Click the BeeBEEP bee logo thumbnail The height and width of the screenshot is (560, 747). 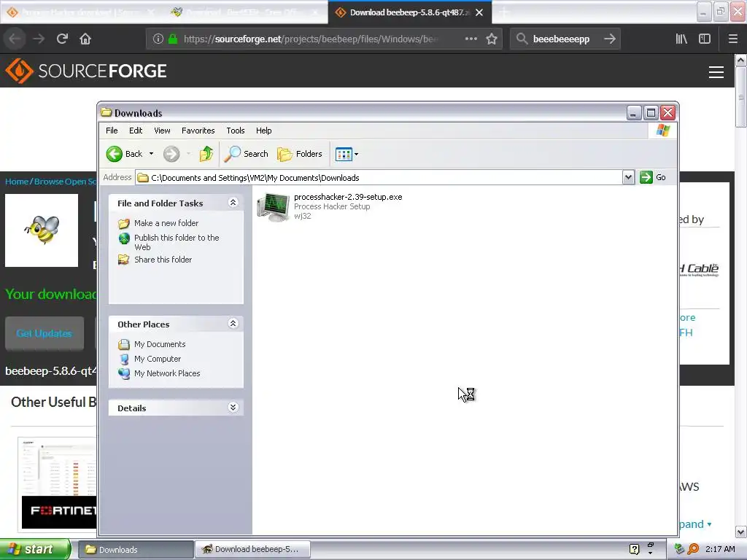click(42, 230)
